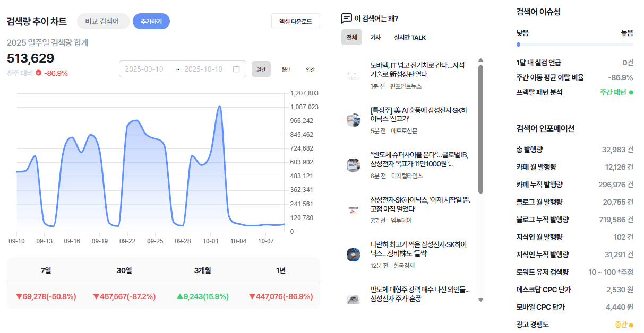Viewport: 644px width, 333px height.
Task: Open the date range calendar icon
Action: coord(236,69)
